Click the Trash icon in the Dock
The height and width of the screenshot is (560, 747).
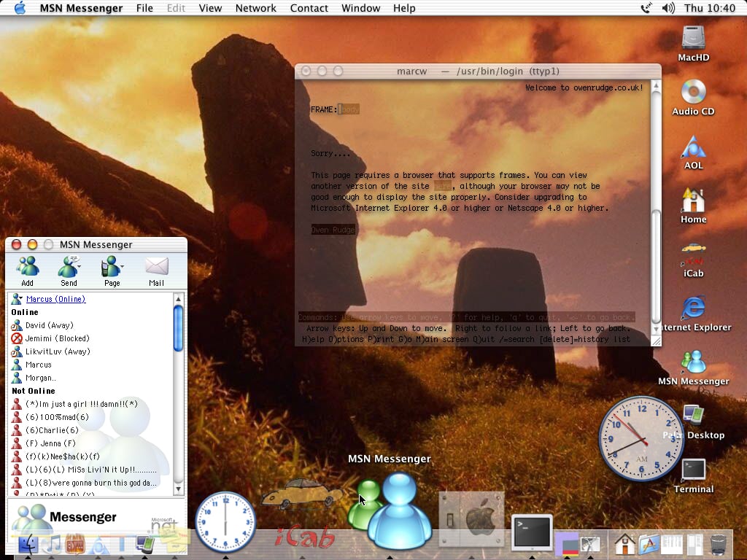(719, 544)
